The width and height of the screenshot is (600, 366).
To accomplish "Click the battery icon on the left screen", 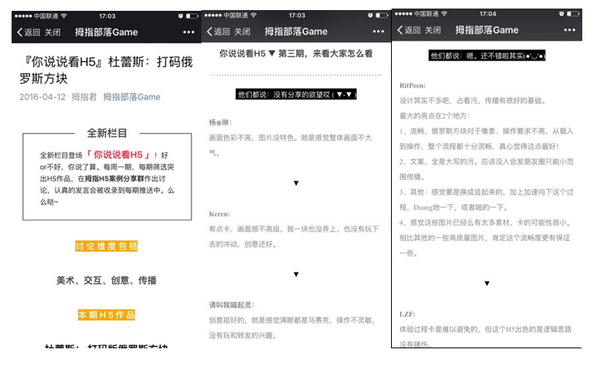I will tap(192, 16).
